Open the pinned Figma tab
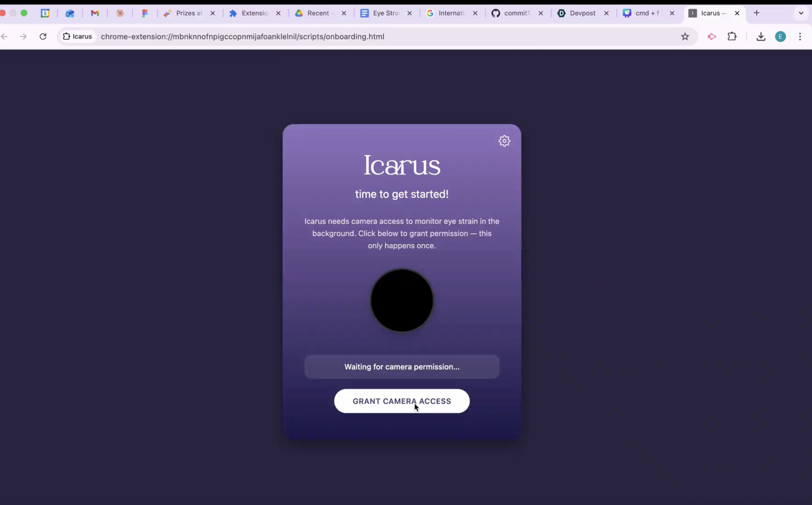The image size is (812, 505). (145, 13)
